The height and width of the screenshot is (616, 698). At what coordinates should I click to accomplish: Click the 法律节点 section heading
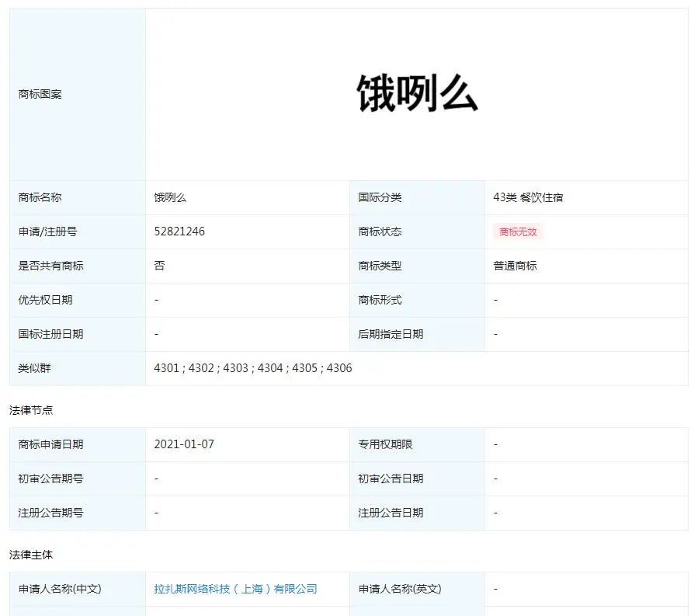pyautogui.click(x=31, y=410)
